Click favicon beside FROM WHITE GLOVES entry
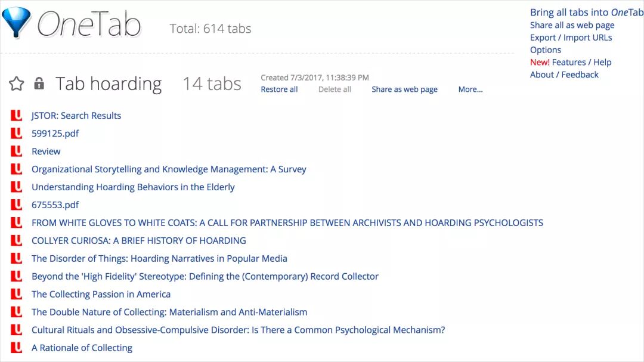644x362 pixels. tap(17, 222)
